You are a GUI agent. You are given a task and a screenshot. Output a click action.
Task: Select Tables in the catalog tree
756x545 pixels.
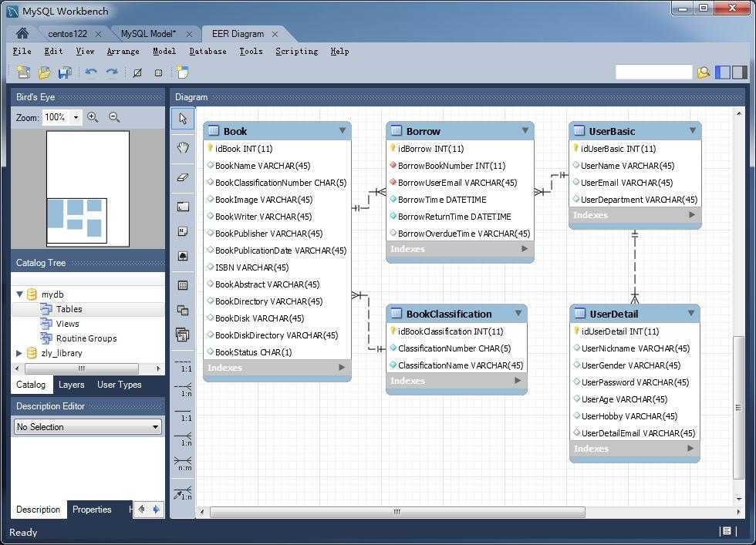(69, 309)
